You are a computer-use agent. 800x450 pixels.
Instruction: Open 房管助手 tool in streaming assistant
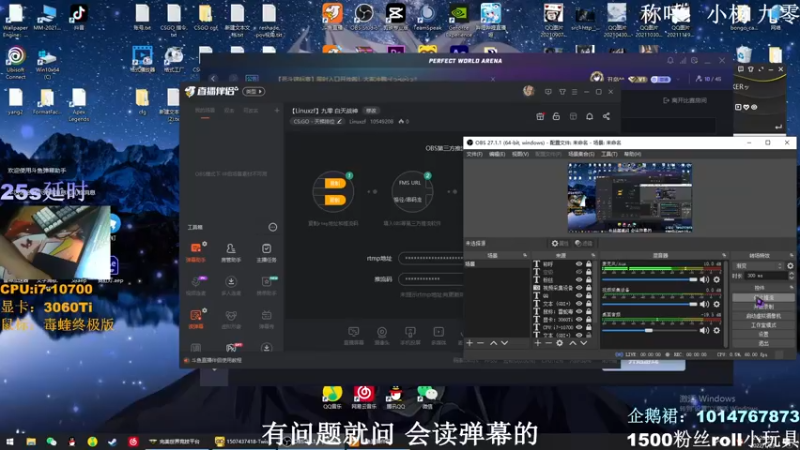pyautogui.click(x=231, y=252)
